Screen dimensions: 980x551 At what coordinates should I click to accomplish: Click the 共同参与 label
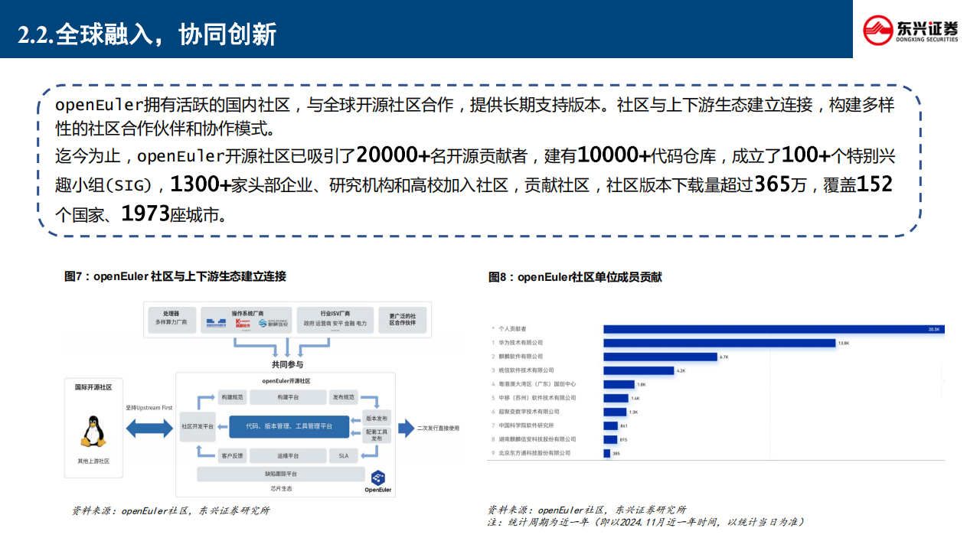287,365
